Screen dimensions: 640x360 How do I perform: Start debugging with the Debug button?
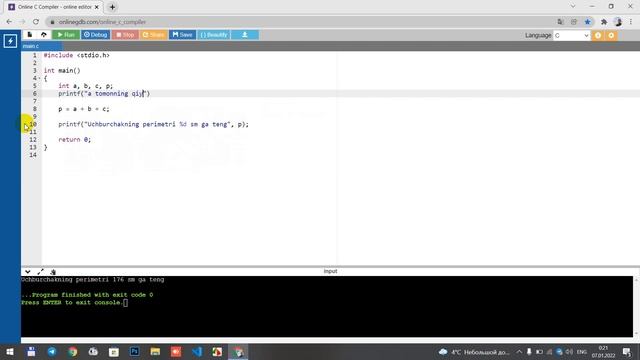[x=96, y=35]
